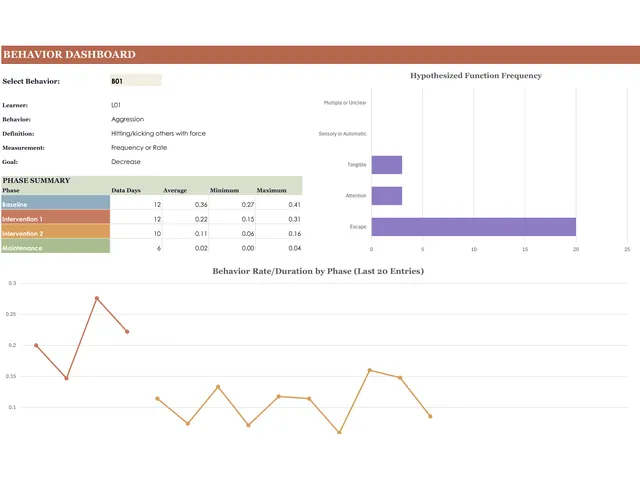Select Intervention 1 maximum 0.31
The height and width of the screenshot is (480, 640).
point(294,219)
